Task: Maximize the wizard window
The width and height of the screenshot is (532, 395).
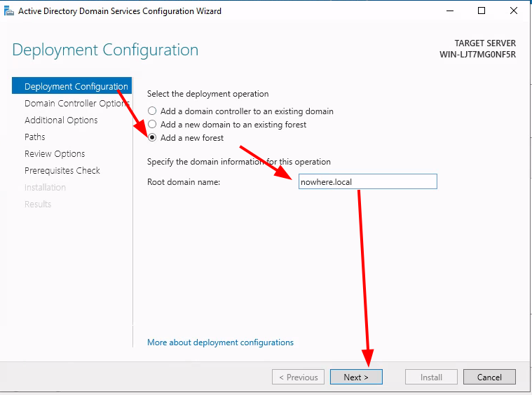Action: click(x=482, y=11)
